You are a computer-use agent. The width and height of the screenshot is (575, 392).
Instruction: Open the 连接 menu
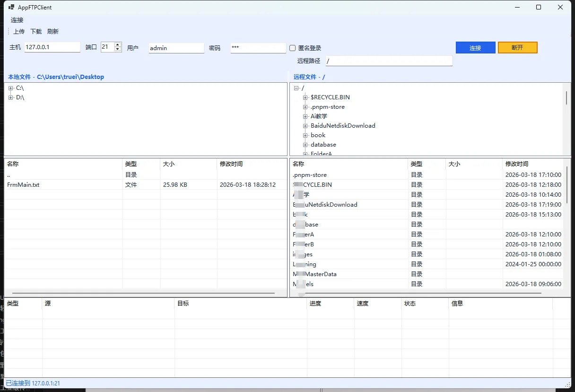17,20
